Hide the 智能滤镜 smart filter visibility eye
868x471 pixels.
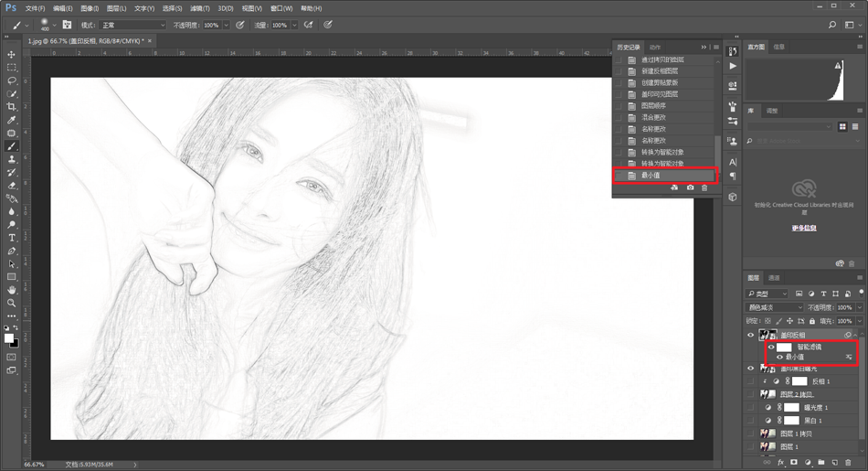pyautogui.click(x=771, y=348)
